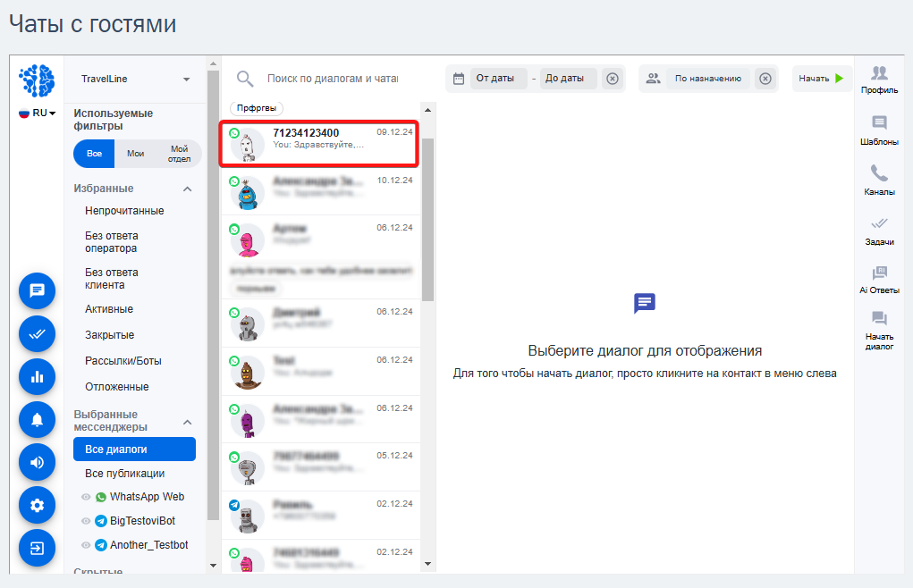This screenshot has width=913, height=588.
Task: Open notifications bell round button
Action: [38, 420]
